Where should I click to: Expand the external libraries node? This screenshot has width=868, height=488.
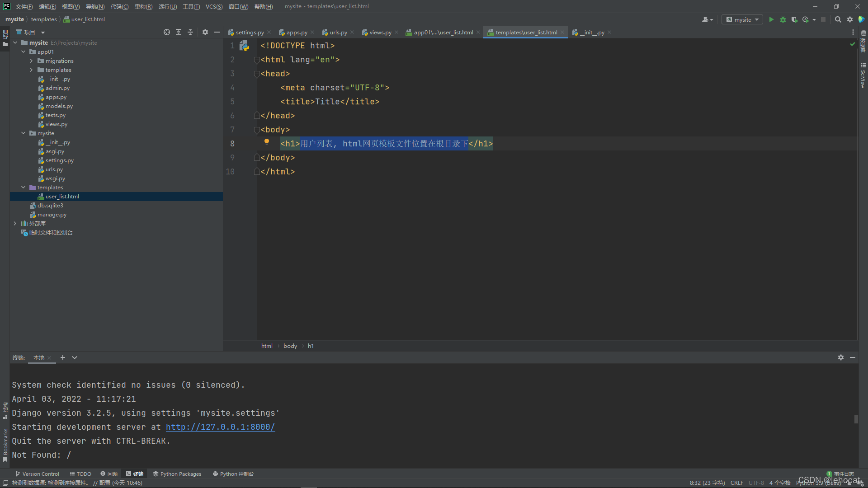click(15, 224)
